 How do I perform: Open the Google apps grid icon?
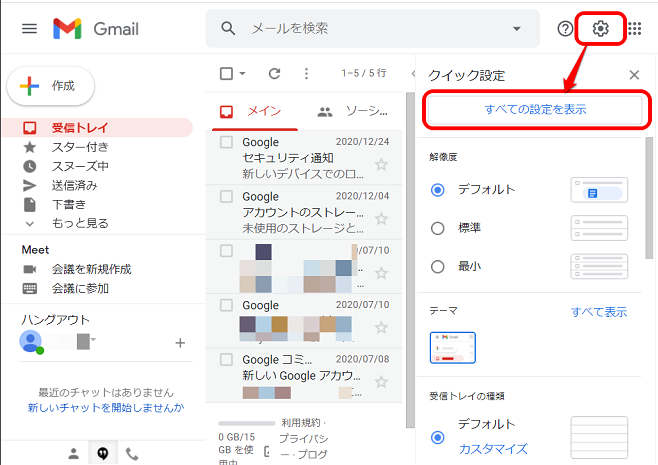point(634,29)
